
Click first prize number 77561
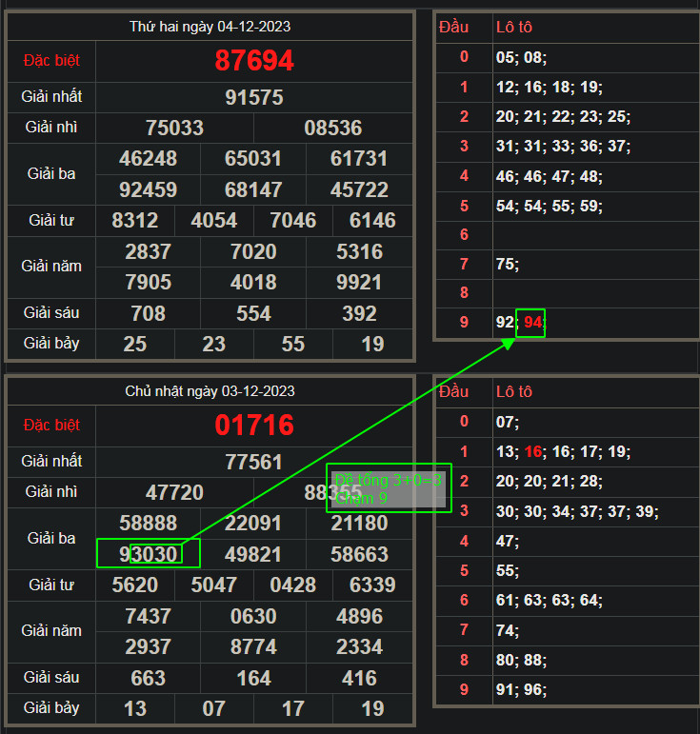(x=254, y=462)
